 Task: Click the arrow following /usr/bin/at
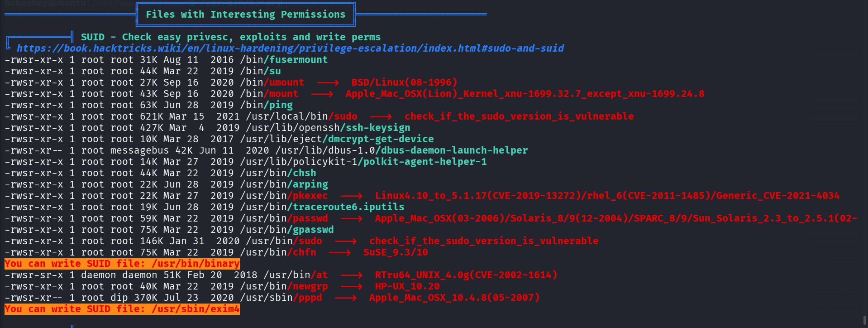click(351, 275)
